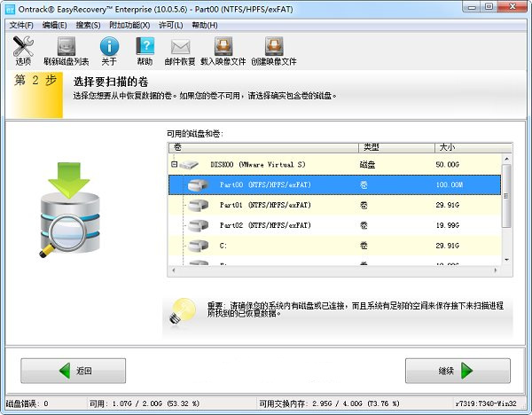Click the 返回 back button
This screenshot has height=415, width=532.
tap(74, 371)
